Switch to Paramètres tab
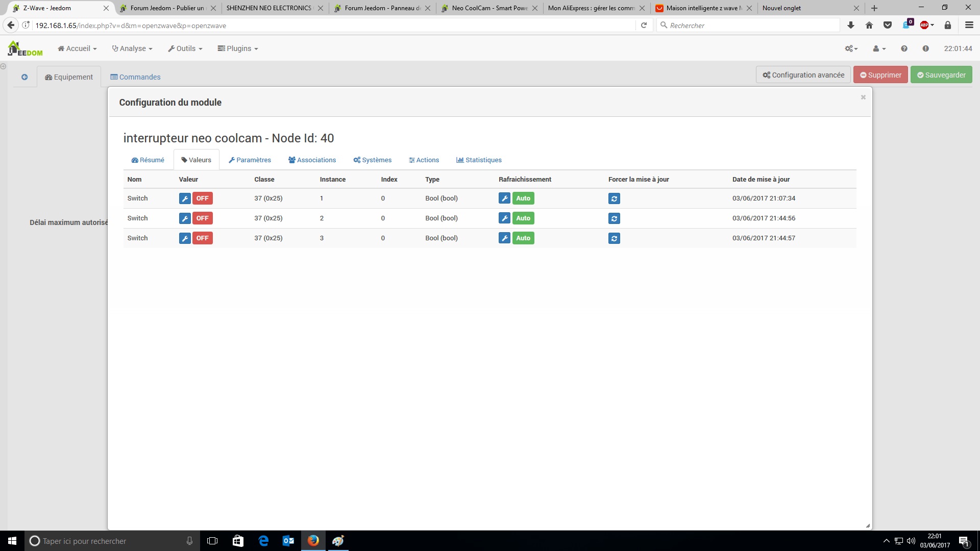 250,160
